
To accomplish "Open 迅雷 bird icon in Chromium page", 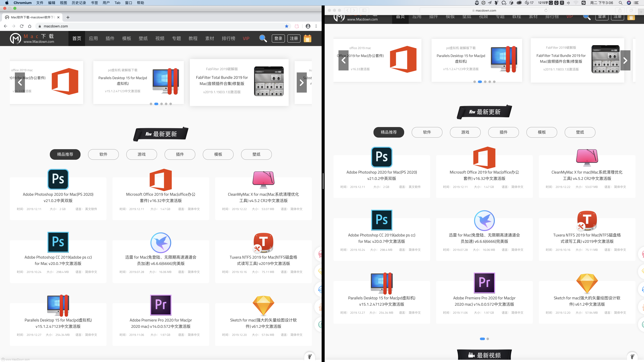I will (161, 243).
